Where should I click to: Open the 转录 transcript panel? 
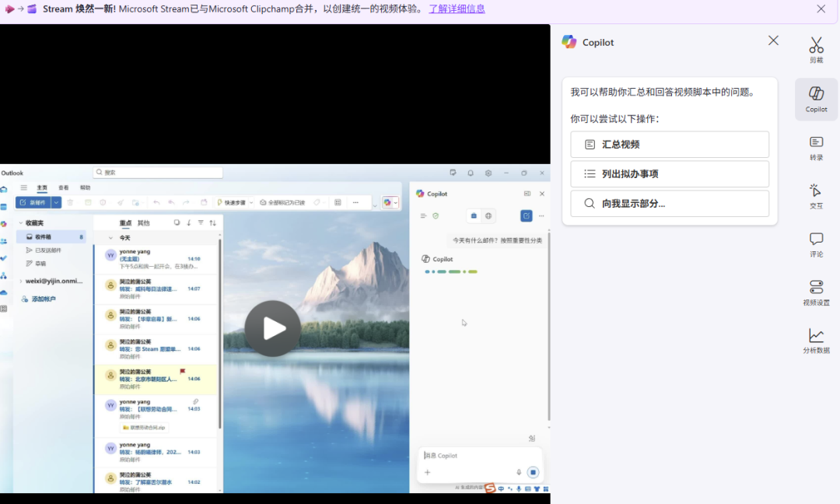816,147
